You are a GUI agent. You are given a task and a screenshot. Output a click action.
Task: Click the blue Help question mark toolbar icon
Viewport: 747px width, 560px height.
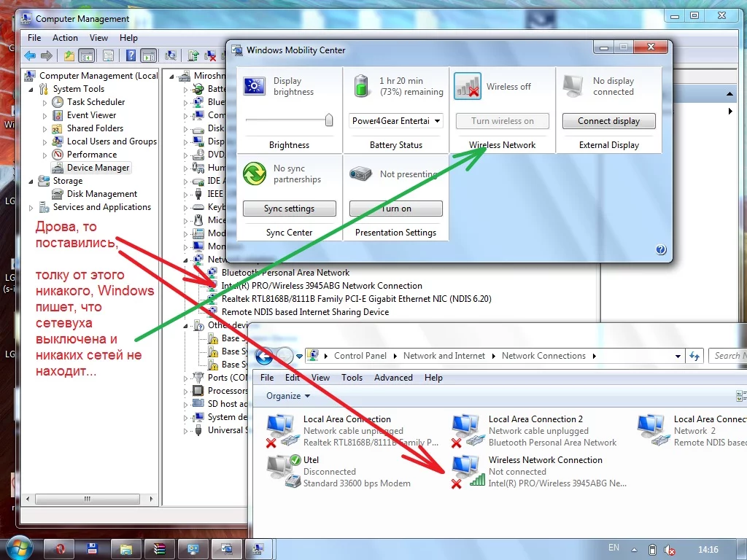131,56
